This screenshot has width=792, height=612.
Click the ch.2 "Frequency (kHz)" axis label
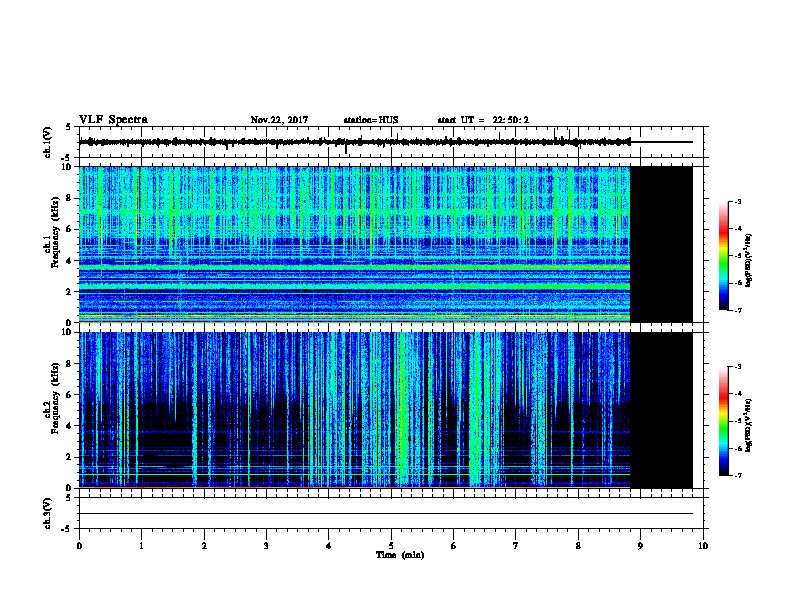coord(55,398)
